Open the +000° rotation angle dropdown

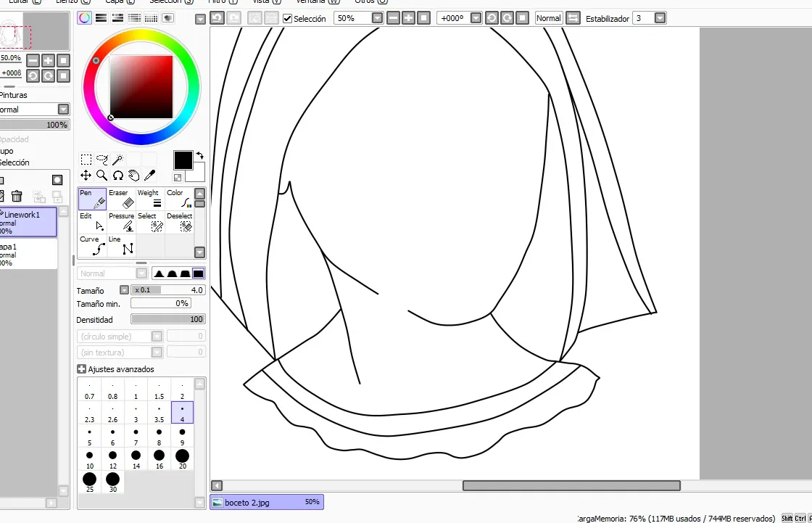(x=476, y=18)
